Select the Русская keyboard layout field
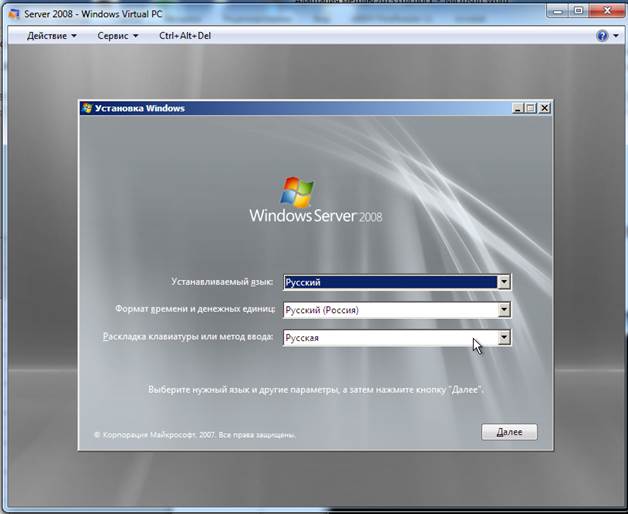628x514 pixels. (x=397, y=337)
